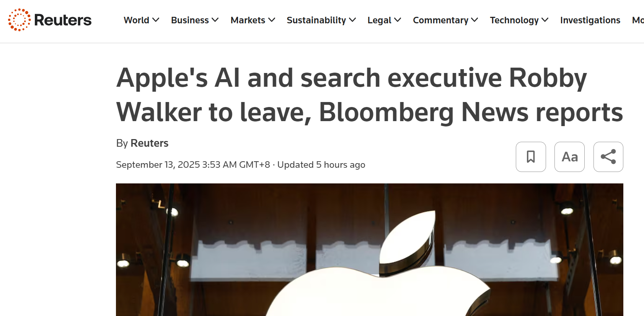
Task: Open the Apple logo article photo
Action: point(369,250)
